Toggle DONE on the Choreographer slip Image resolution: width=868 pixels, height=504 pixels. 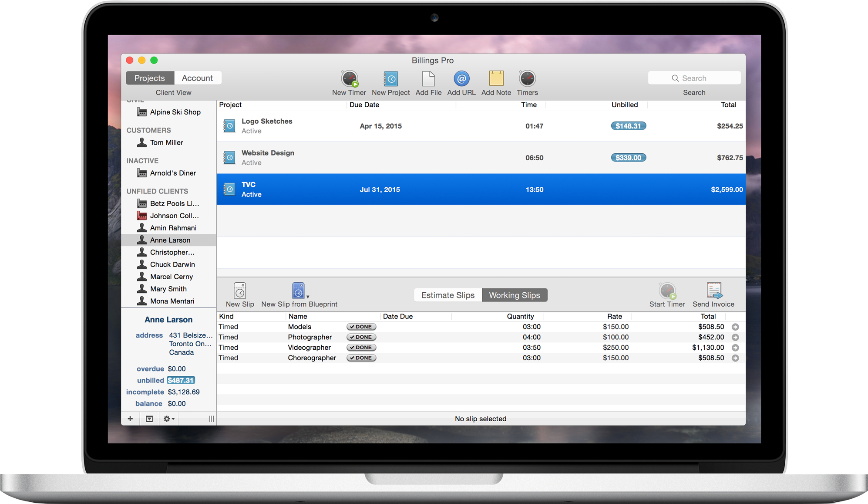click(x=361, y=358)
